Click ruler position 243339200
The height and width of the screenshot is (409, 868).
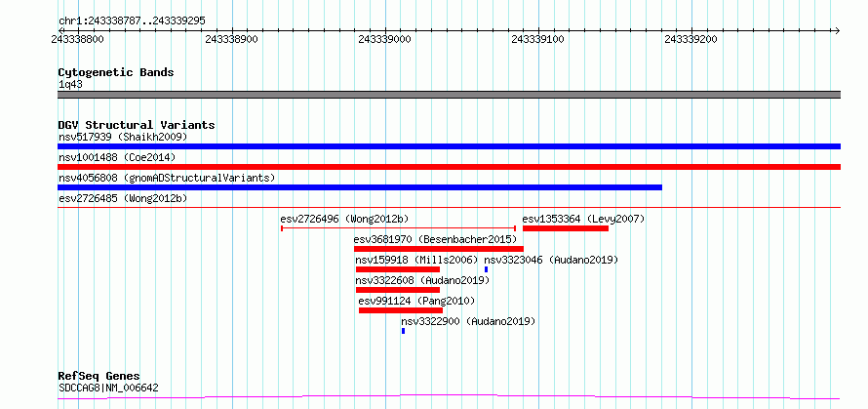click(691, 39)
